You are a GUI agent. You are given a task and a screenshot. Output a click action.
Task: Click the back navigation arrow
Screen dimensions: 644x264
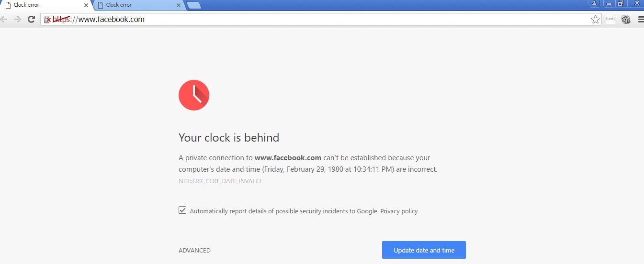click(4, 20)
